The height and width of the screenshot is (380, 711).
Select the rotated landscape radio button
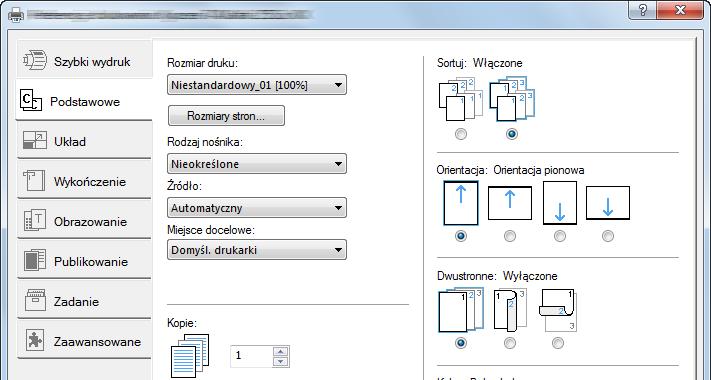(608, 236)
